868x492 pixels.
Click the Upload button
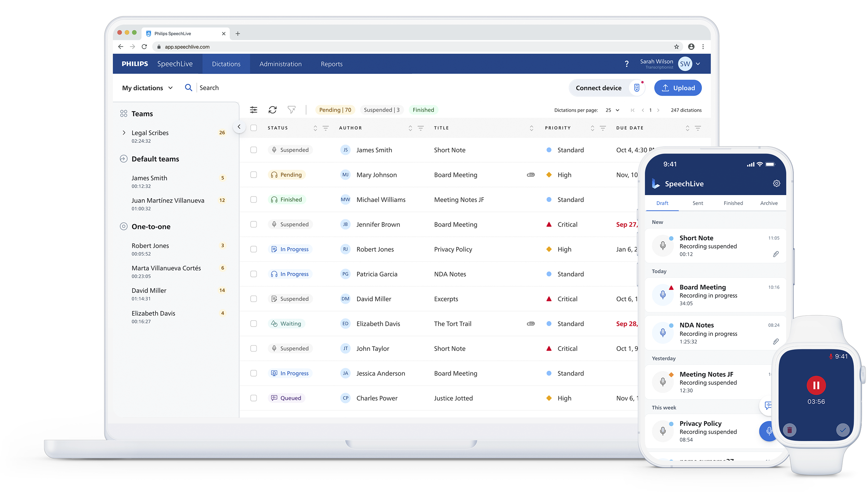click(x=678, y=88)
